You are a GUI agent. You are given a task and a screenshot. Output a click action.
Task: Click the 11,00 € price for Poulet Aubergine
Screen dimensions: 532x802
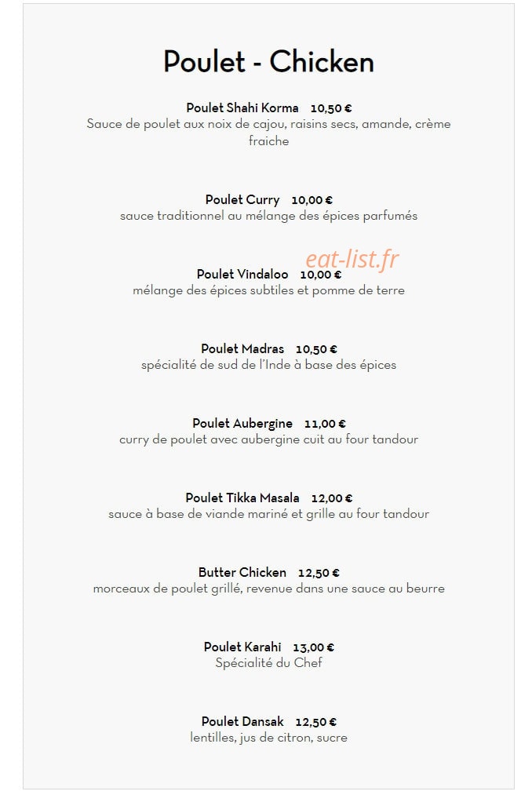pyautogui.click(x=325, y=424)
